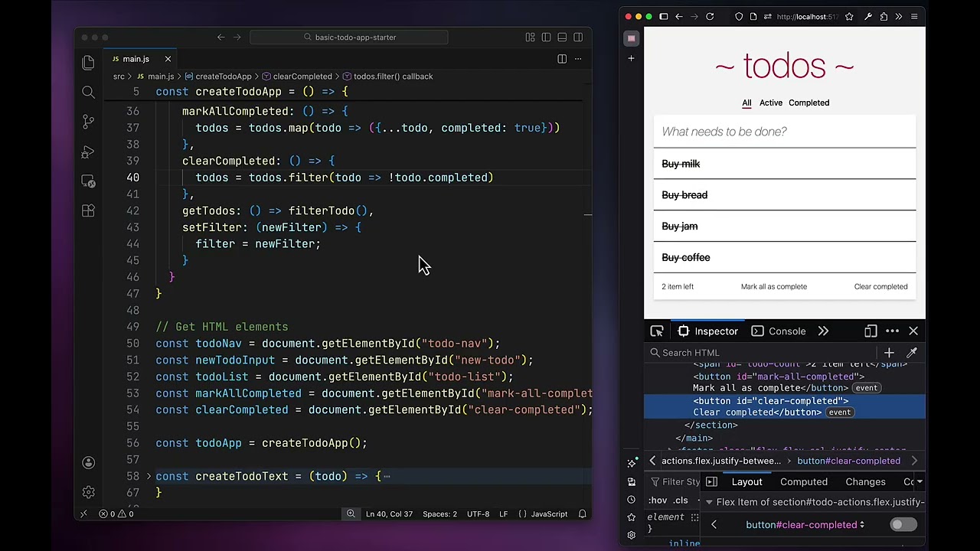Toggle the primary sidebar in VS Code
The image size is (980, 551).
546,37
